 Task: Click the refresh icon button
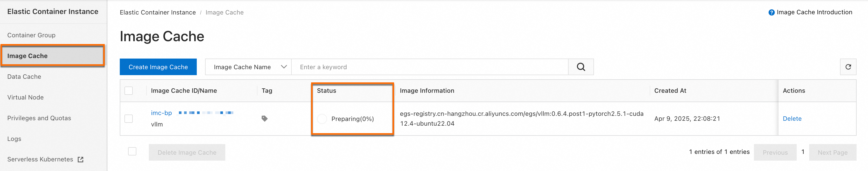(848, 67)
